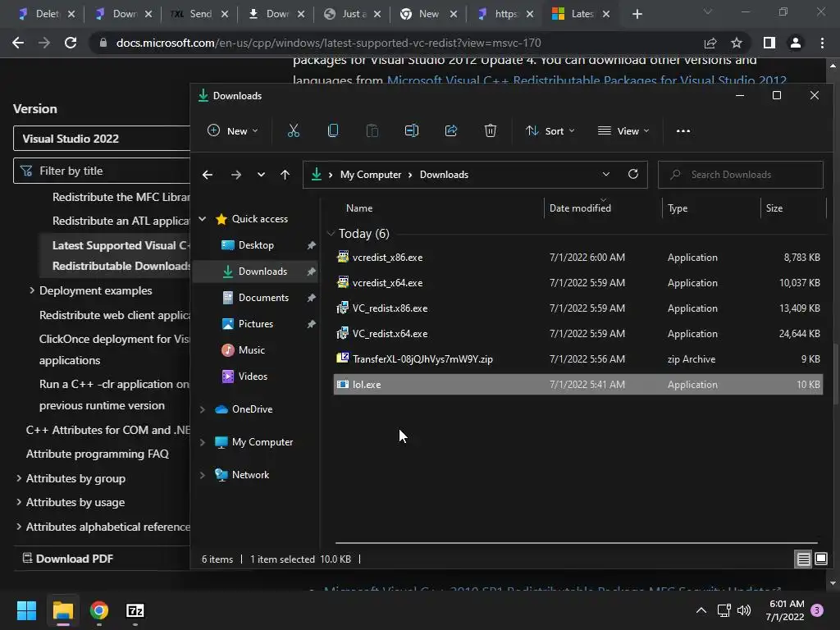Click the Rename icon in Explorer toolbar
Viewport: 840px width, 630px height.
(412, 130)
